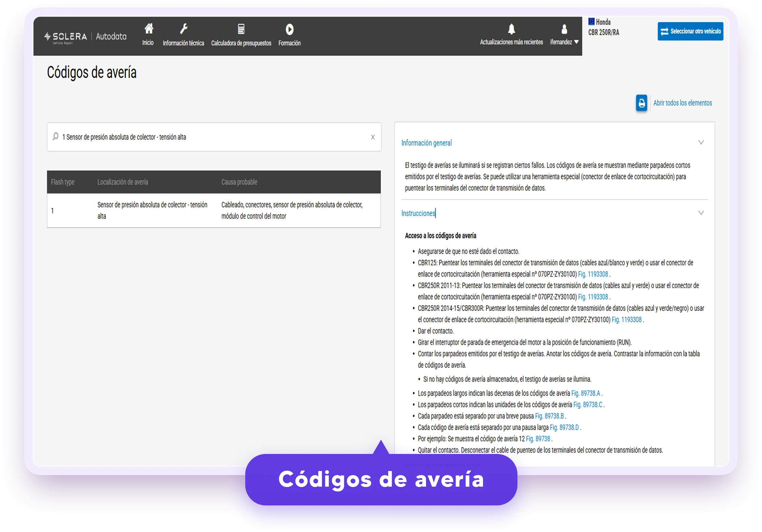The width and height of the screenshot is (762, 532).
Task: Click the Solera Autodata logo
Action: (85, 36)
